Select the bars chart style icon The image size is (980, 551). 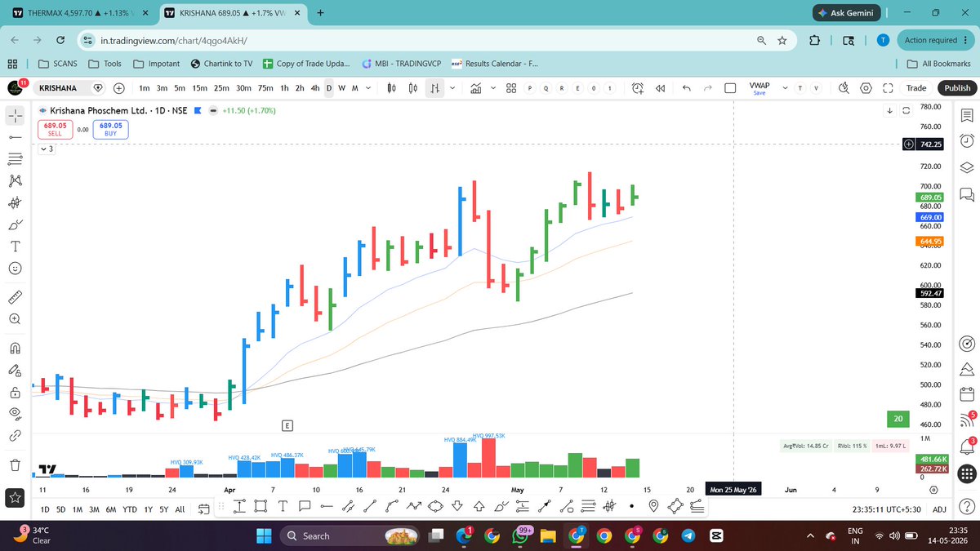436,88
